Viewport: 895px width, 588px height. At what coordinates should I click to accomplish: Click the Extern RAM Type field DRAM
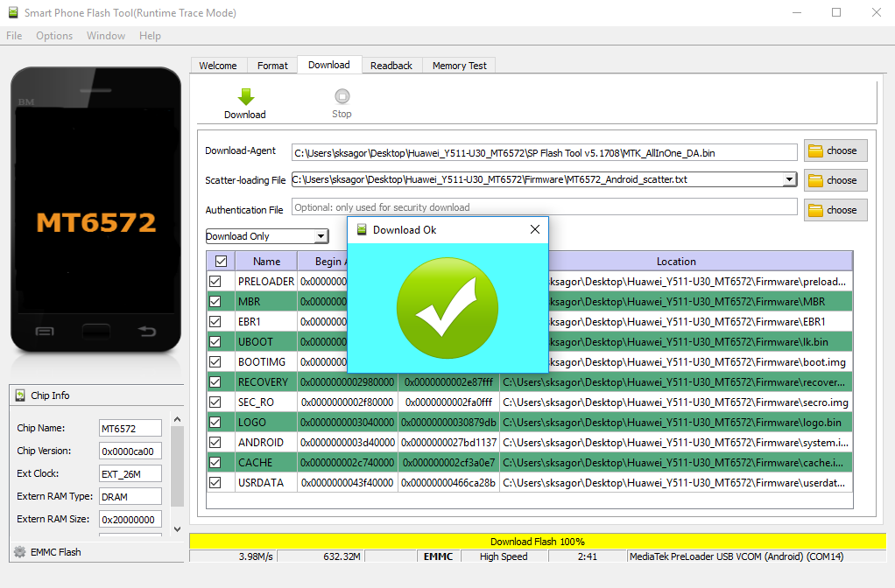(x=130, y=497)
